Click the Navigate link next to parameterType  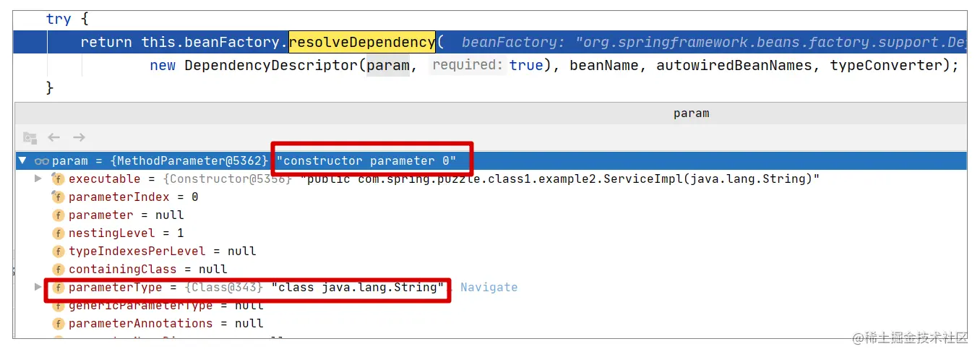pos(489,287)
